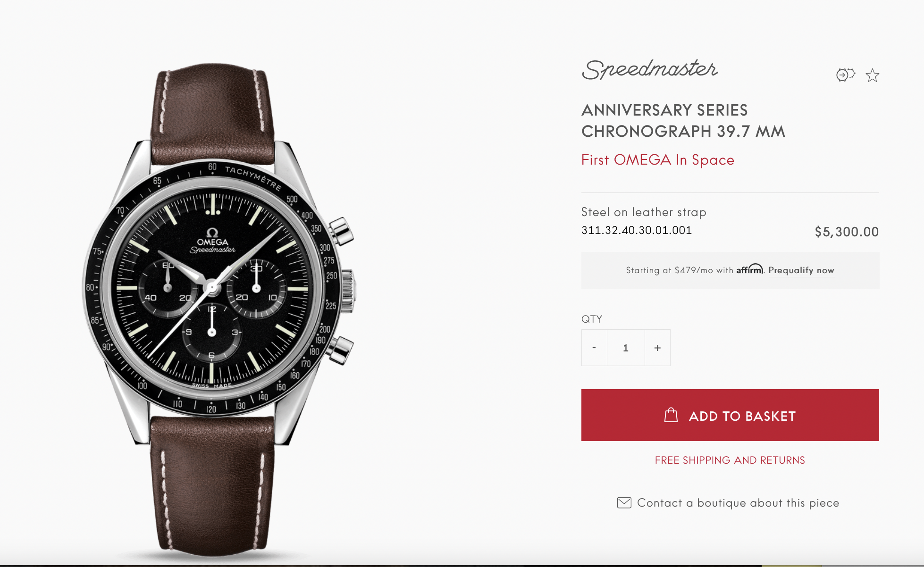The image size is (924, 567).
Task: Decrease quantity with the minus button
Action: click(x=594, y=348)
